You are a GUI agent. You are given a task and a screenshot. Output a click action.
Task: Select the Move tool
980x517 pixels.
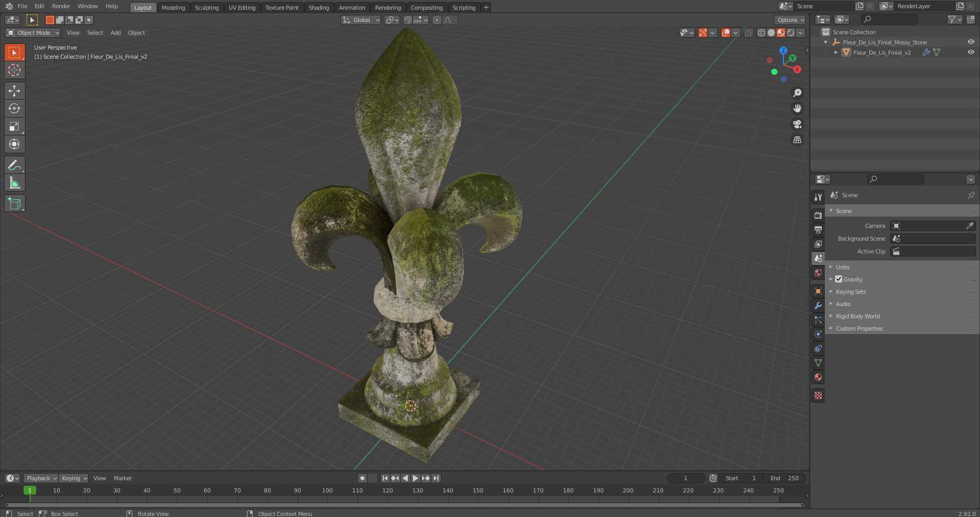pyautogui.click(x=14, y=91)
